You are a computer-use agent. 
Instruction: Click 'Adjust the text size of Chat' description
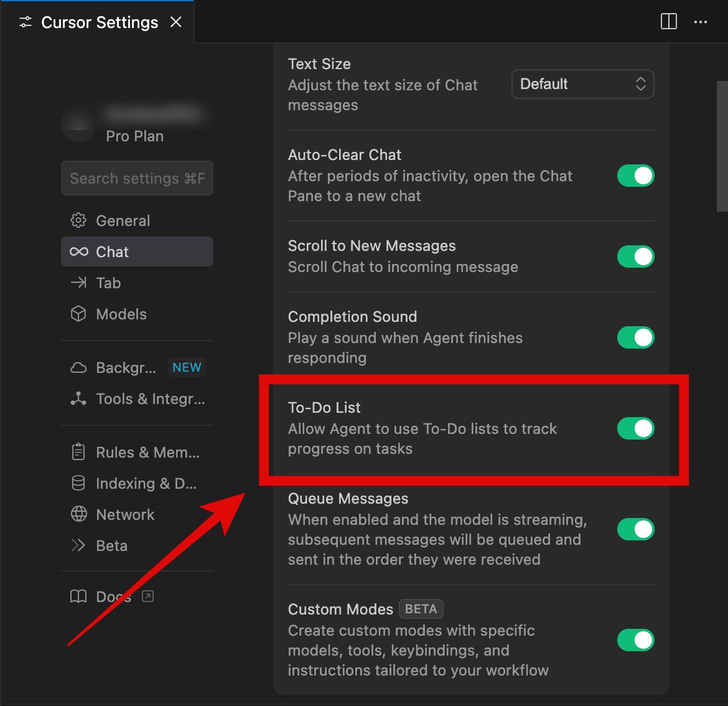(383, 95)
